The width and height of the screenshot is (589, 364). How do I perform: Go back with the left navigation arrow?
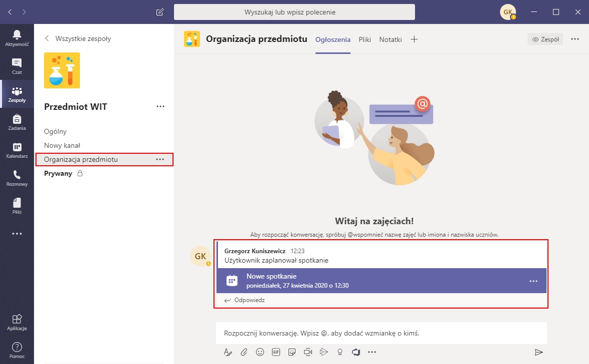click(x=10, y=12)
